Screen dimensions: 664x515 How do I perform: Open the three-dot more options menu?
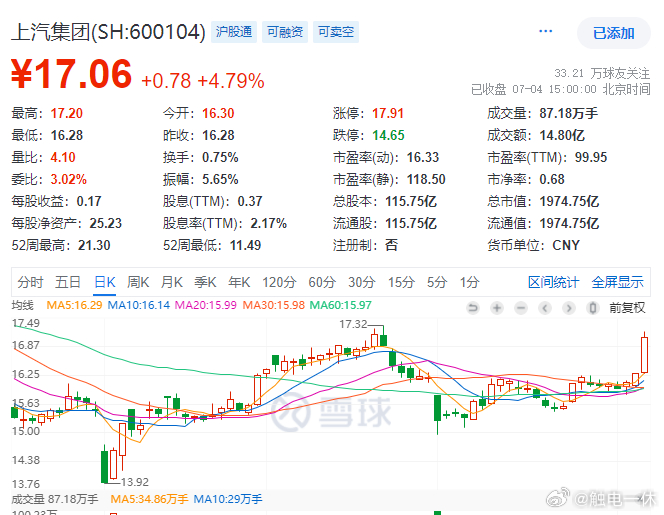[545, 31]
